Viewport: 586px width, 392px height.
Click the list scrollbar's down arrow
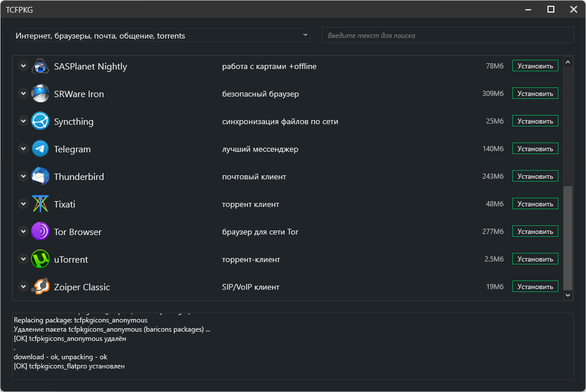568,295
